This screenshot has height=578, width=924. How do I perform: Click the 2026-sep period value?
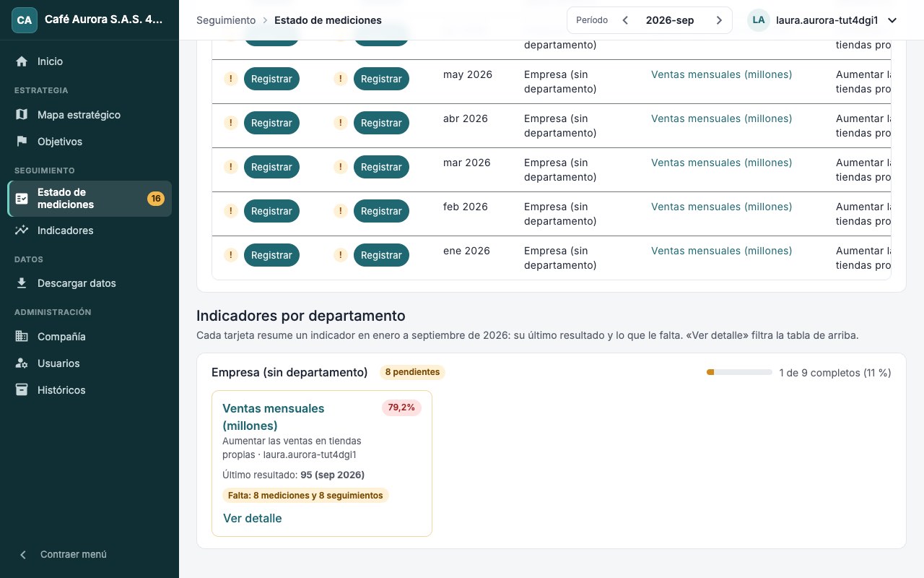[670, 20]
